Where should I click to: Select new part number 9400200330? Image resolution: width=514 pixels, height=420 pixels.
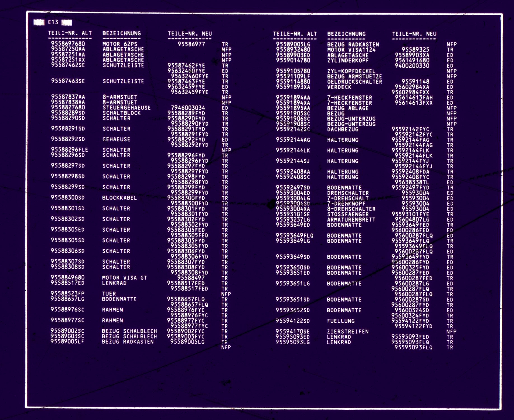point(412,66)
